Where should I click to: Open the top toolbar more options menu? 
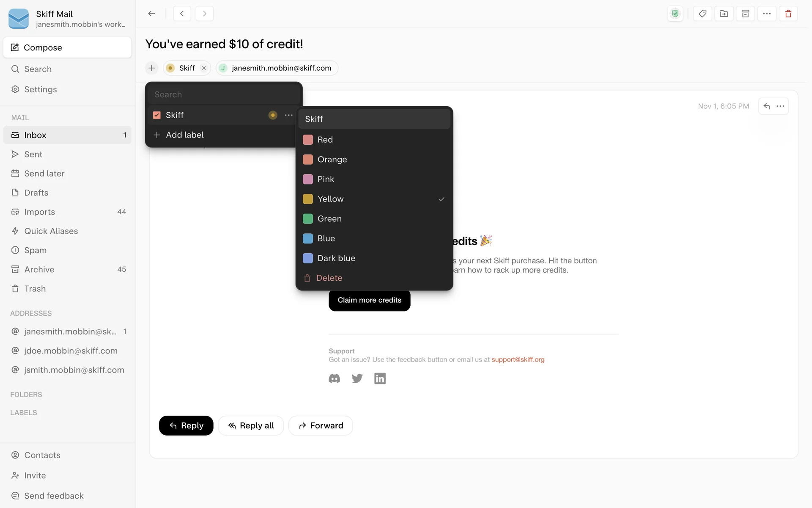767,14
